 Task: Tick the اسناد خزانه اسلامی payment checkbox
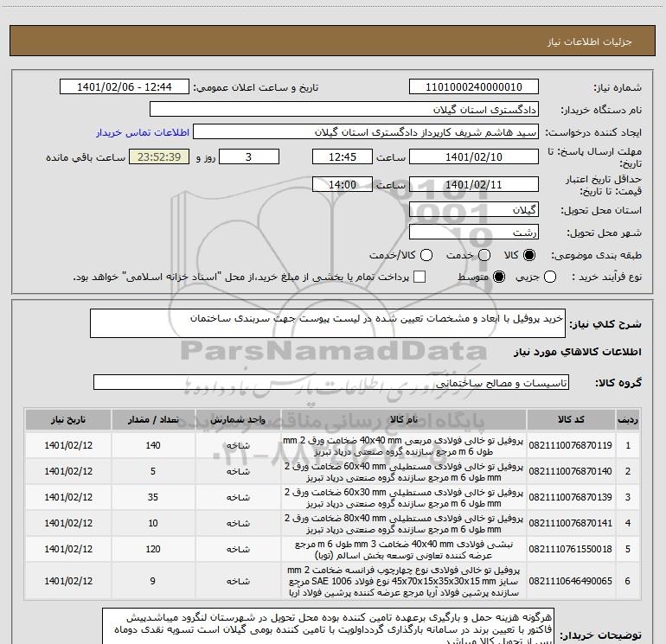pos(419,277)
